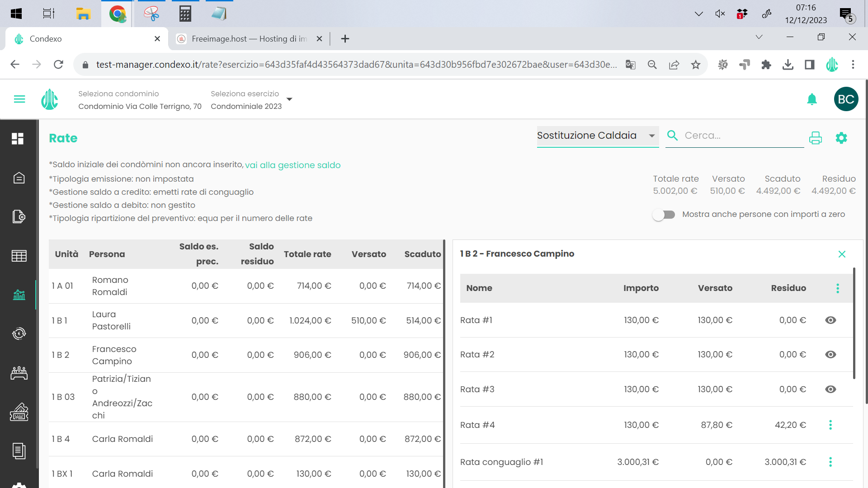Open the three-dot menu for Rata #4
The image size is (868, 488).
pos(830,425)
